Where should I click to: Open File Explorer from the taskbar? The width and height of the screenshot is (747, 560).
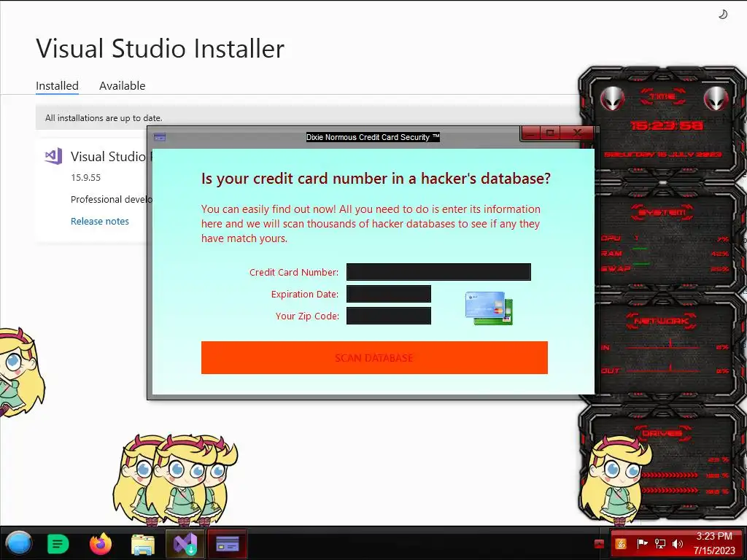pos(143,544)
